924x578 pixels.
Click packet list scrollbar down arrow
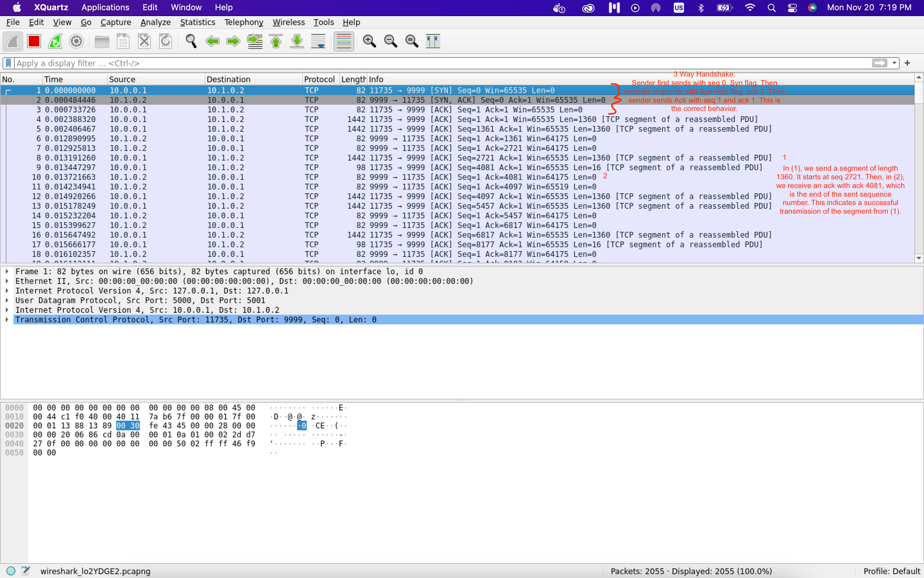point(919,258)
